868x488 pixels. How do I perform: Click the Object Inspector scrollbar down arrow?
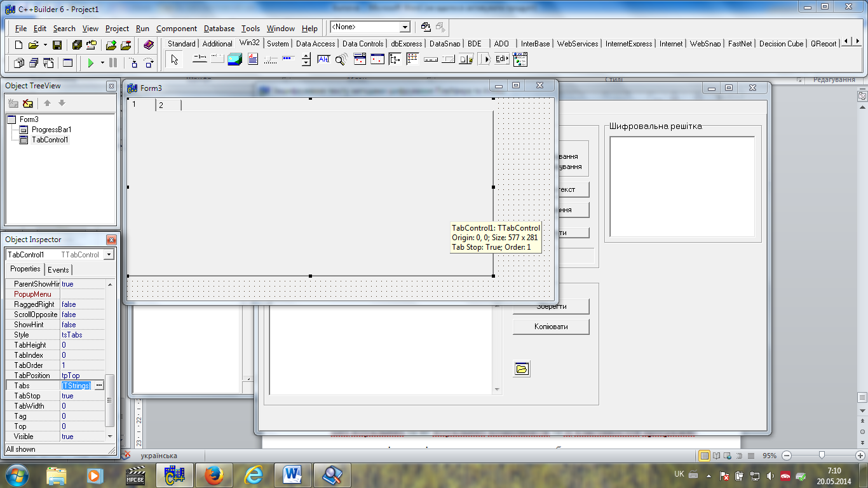pos(110,437)
